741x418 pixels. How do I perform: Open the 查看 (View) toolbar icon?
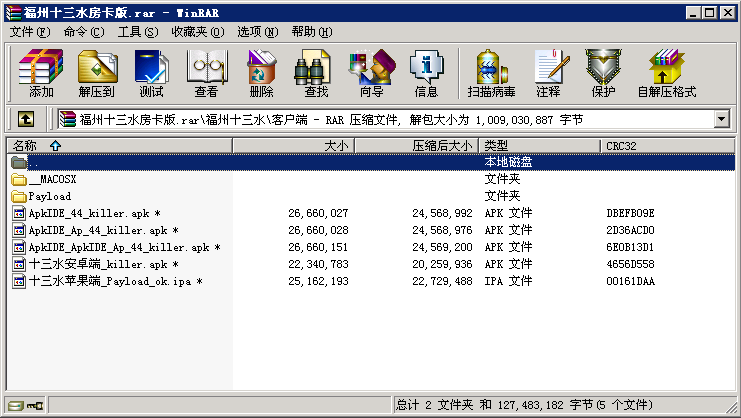tap(206, 73)
